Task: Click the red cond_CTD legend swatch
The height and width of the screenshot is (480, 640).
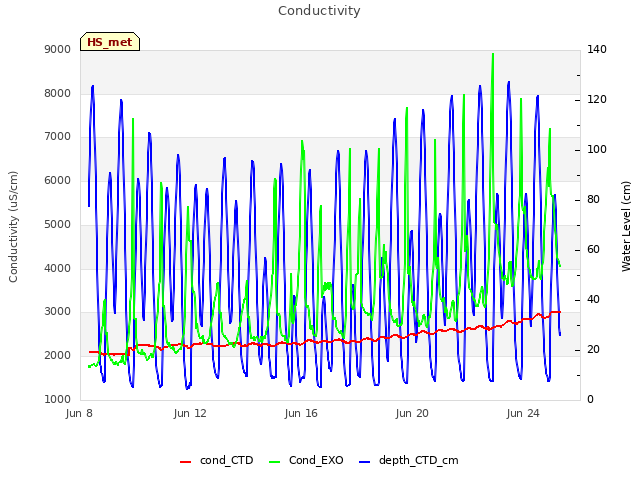Action: click(x=185, y=462)
